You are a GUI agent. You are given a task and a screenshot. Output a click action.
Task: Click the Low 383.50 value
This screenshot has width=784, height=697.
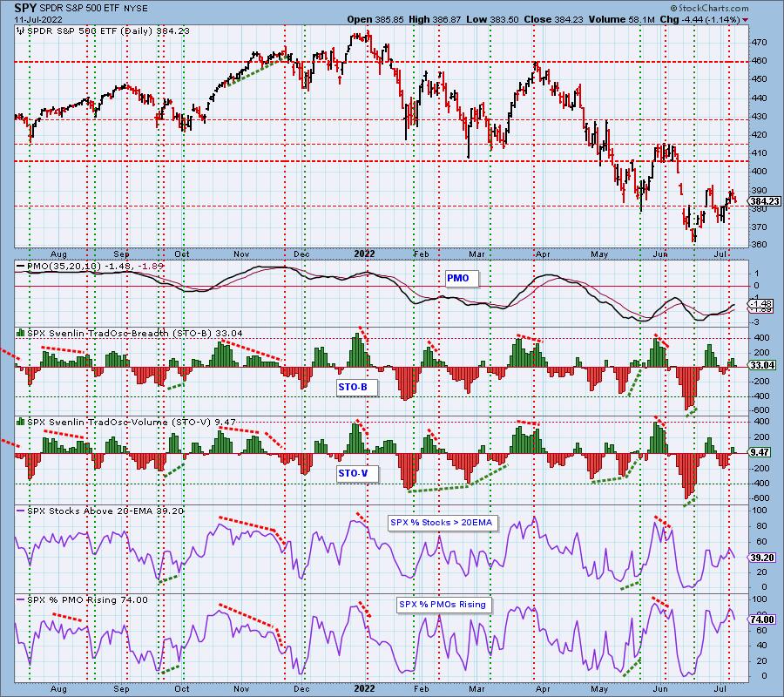coord(493,19)
